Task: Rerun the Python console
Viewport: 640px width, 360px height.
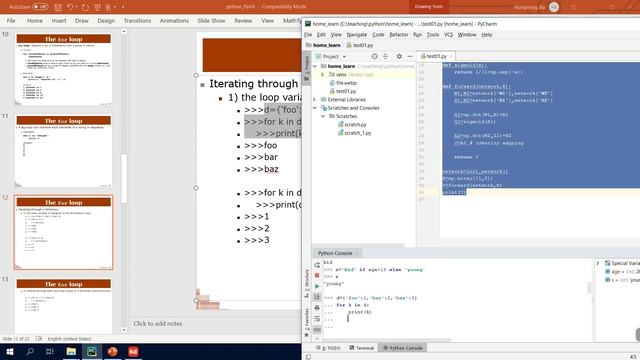Action: pyautogui.click(x=317, y=265)
